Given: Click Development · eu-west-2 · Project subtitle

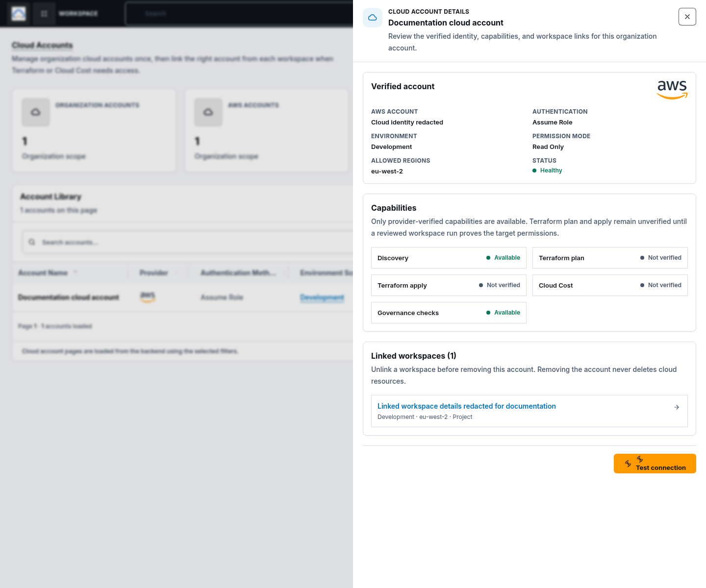Looking at the screenshot, I should click(x=425, y=417).
